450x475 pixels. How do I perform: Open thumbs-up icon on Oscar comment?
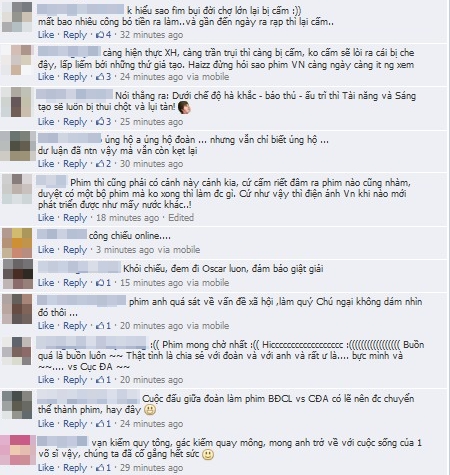coord(100,283)
